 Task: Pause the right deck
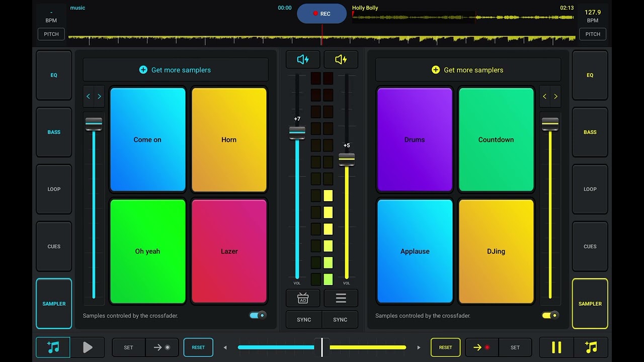point(556,347)
